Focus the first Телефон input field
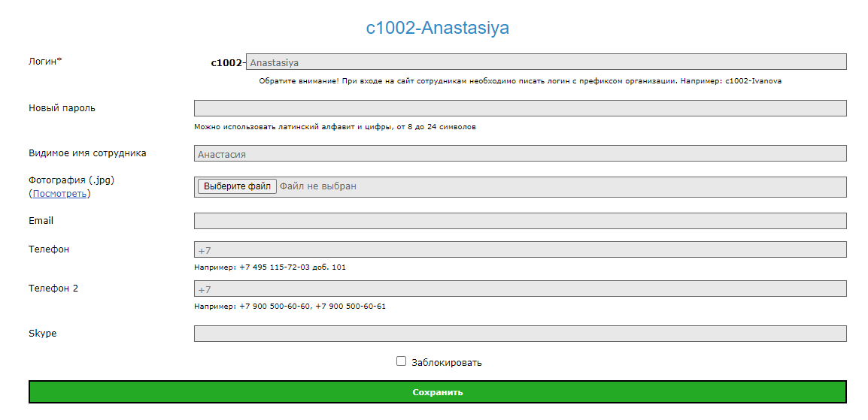 [x=520, y=249]
